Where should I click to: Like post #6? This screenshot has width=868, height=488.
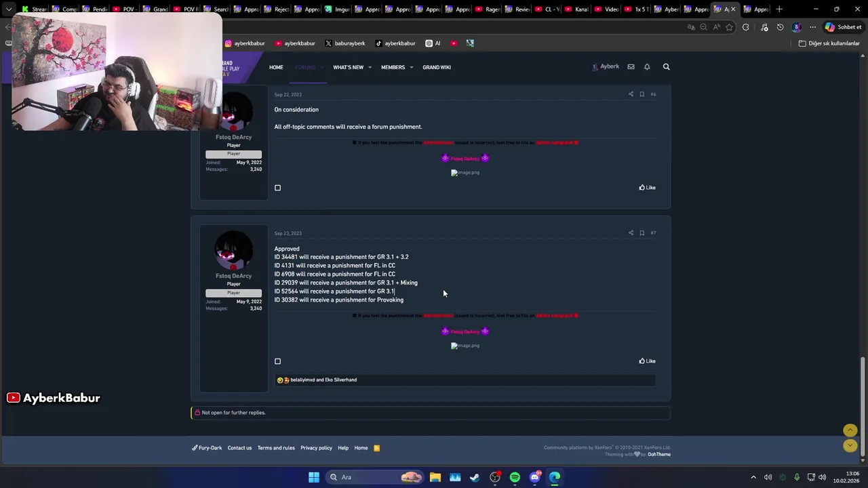[648, 188]
